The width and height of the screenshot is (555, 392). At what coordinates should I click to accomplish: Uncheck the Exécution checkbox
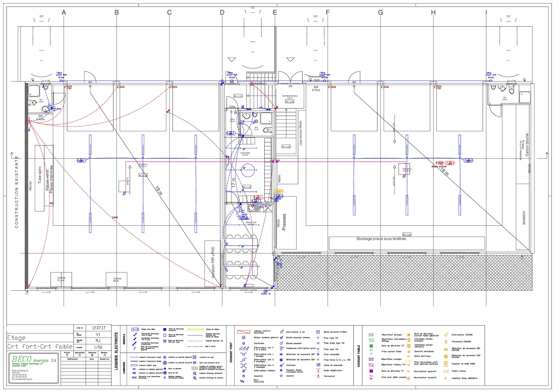click(x=92, y=355)
